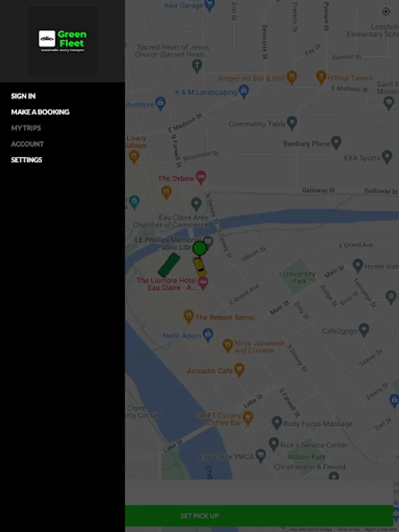399x532 pixels.
Task: Click the Acoustic Cafe pin
Action: pyautogui.click(x=239, y=370)
